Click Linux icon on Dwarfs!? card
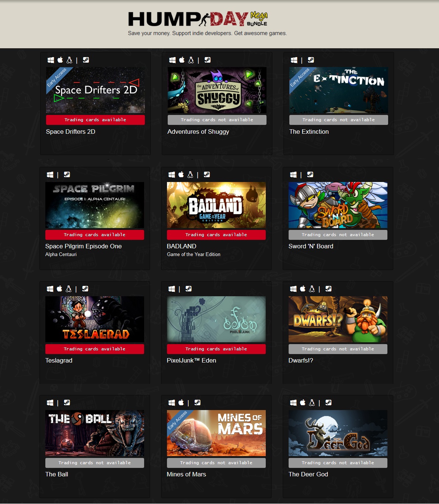Image resolution: width=439 pixels, height=504 pixels. click(x=311, y=289)
